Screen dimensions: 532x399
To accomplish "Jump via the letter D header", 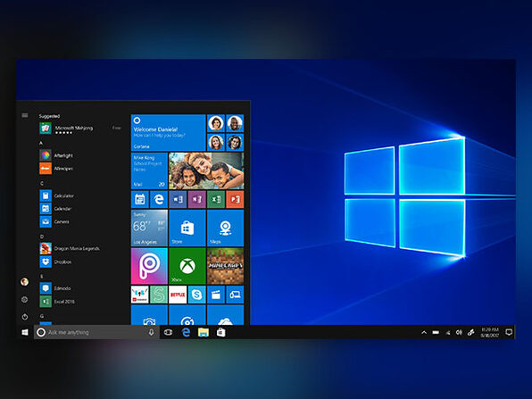I will tap(41, 237).
